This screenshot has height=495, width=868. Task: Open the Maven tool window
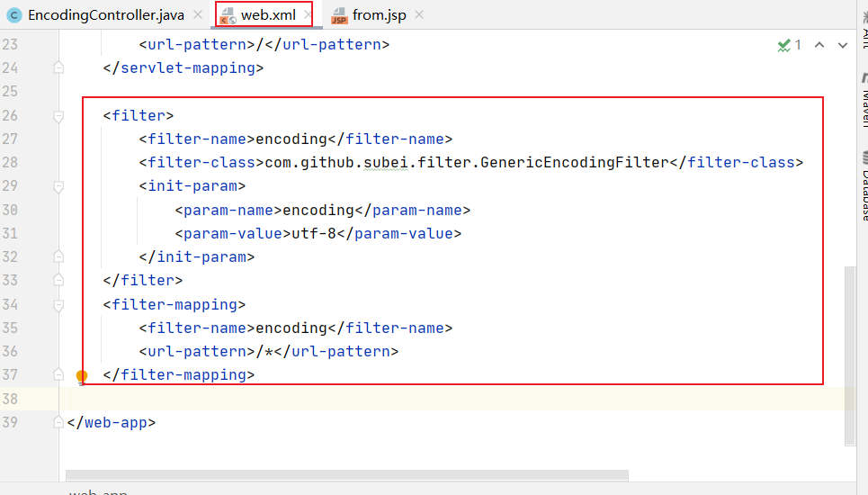pos(864,96)
